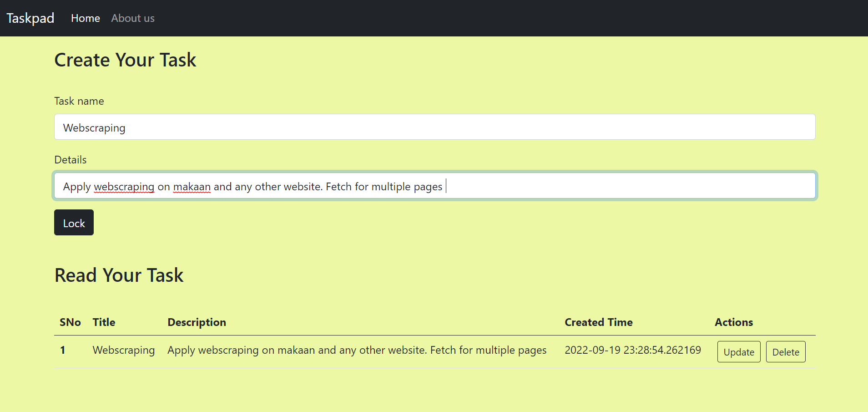Screen dimensions: 868x412
Task: Open the Home nav link
Action: click(86, 18)
